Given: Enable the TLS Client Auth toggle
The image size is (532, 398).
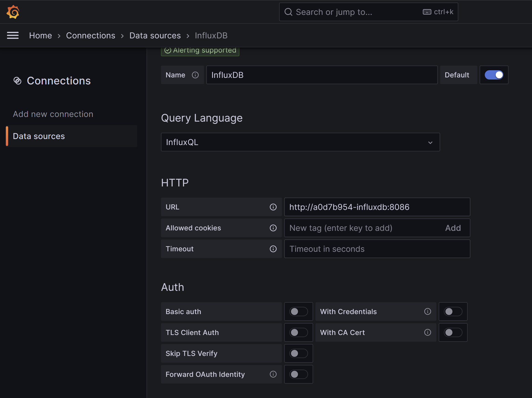Looking at the screenshot, I should 298,332.
